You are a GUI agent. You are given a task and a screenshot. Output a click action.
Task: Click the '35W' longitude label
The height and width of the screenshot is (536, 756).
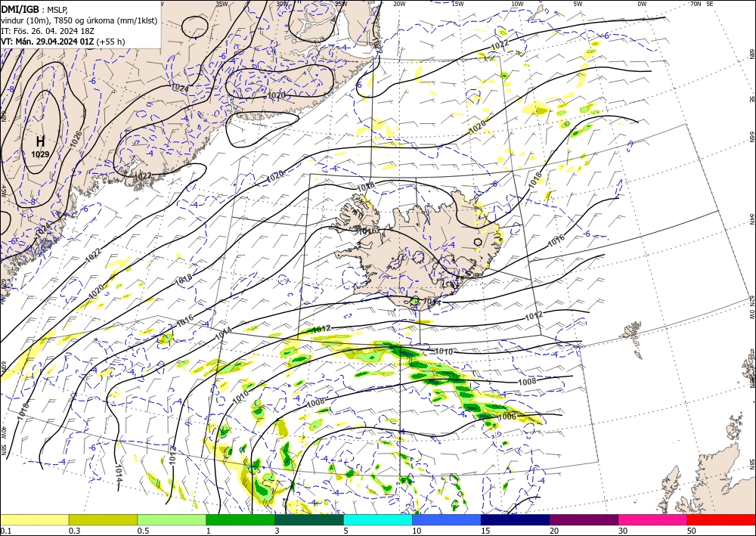[222, 4]
